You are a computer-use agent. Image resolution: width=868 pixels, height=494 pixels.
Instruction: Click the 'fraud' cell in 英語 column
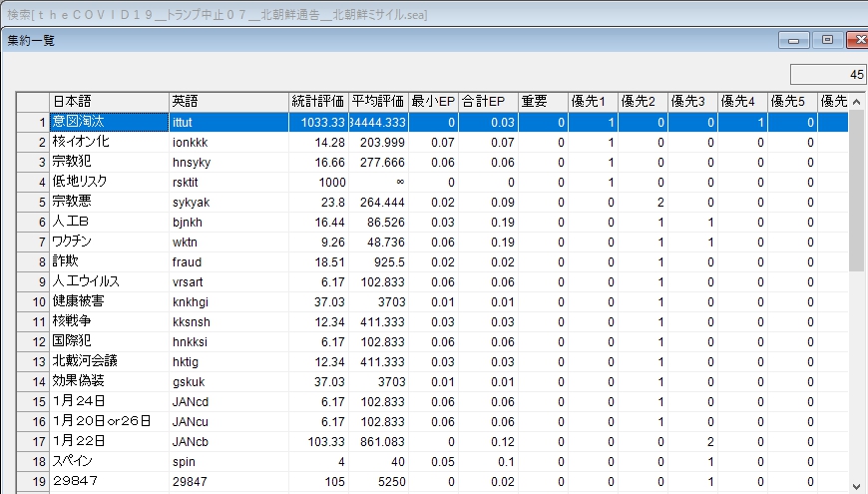coord(228,261)
